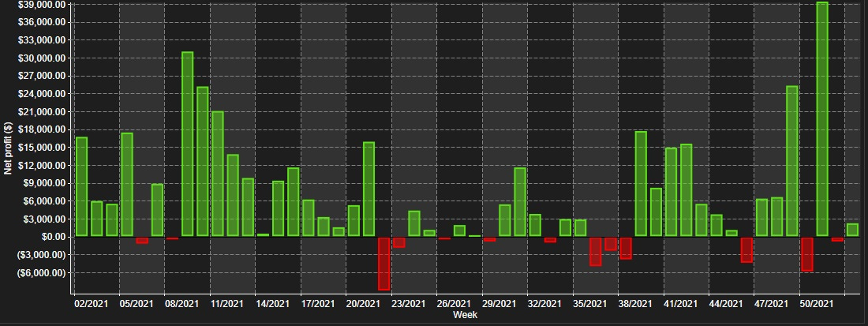This screenshot has width=868, height=326.
Task: Click the 'Week' x-axis title
Action: click(465, 315)
